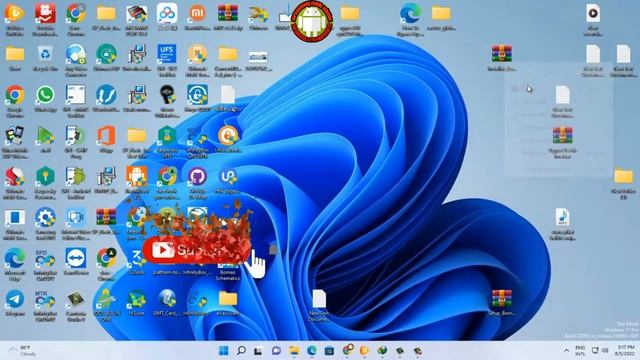
Task: Open the Recycle Bin desktop icon
Action: [45, 59]
